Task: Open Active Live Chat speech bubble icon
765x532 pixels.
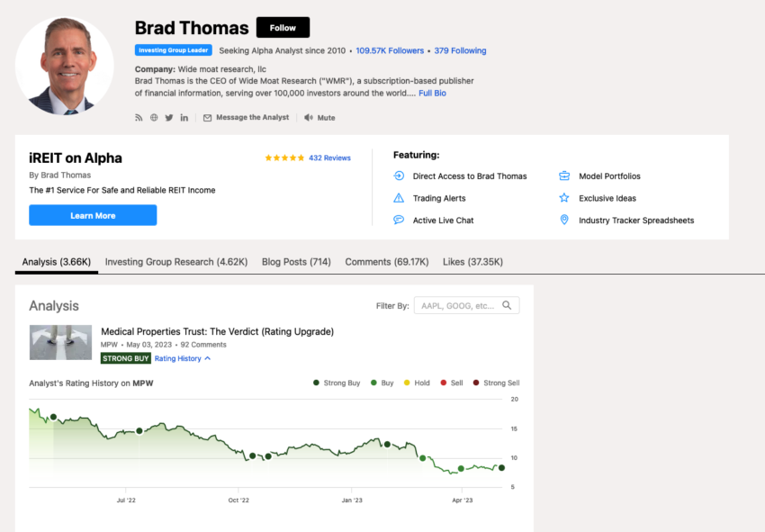Action: tap(398, 220)
